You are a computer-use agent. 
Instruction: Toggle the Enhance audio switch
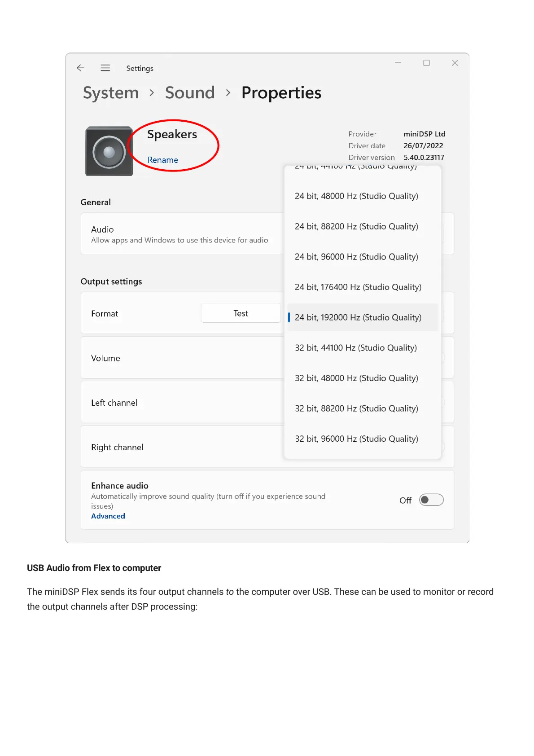pos(431,500)
